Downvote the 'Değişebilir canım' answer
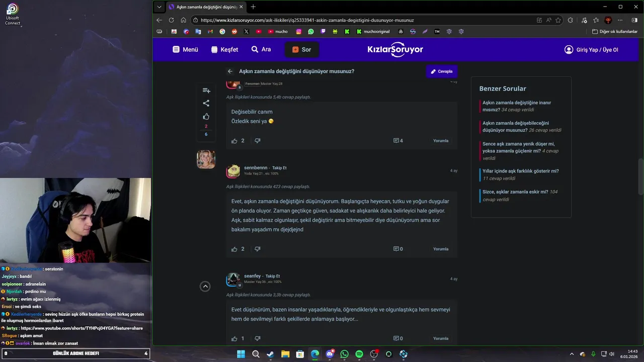Viewport: 644px width, 362px height. click(258, 141)
